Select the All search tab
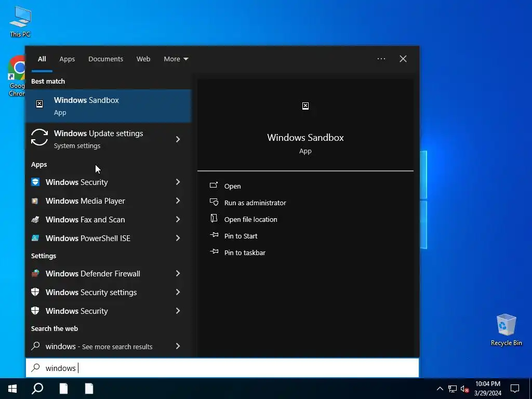Image resolution: width=532 pixels, height=399 pixels. pyautogui.click(x=42, y=59)
